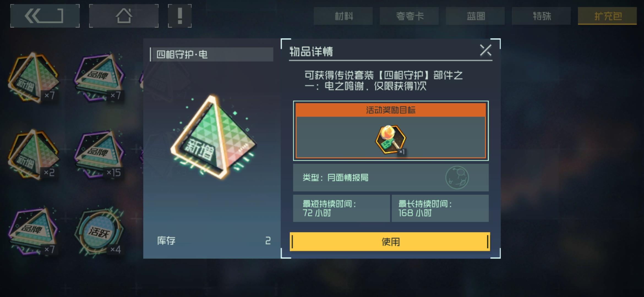644x297 pixels.
Task: Click the back arrow button
Action: (x=45, y=16)
